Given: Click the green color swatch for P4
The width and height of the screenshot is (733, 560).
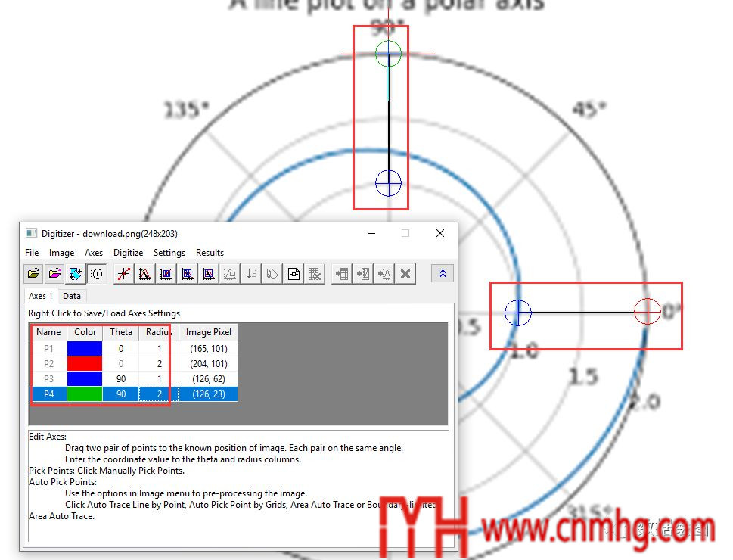Looking at the screenshot, I should (x=85, y=394).
